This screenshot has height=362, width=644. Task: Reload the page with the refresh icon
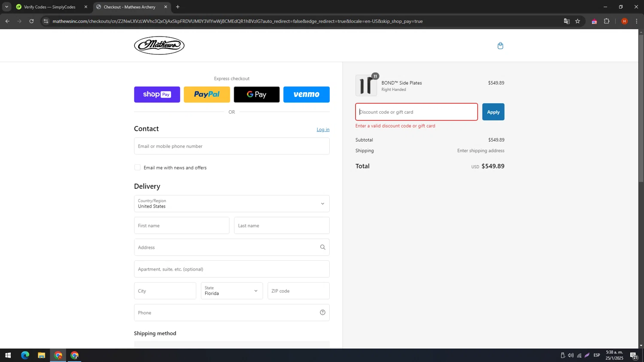[31, 21]
